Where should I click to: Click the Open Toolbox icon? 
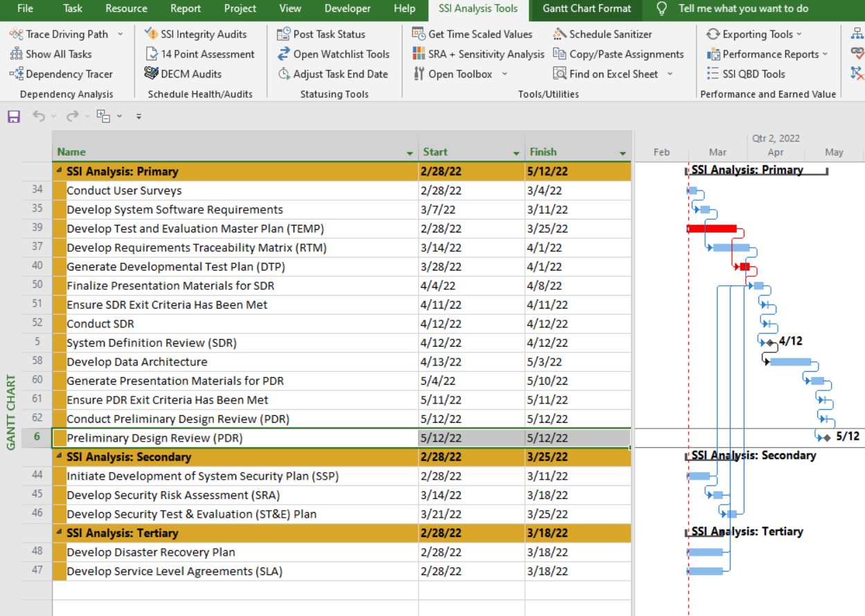tap(418, 74)
